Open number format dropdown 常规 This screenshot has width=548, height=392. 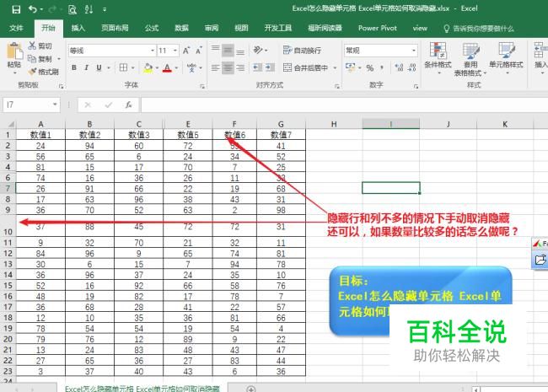[414, 51]
